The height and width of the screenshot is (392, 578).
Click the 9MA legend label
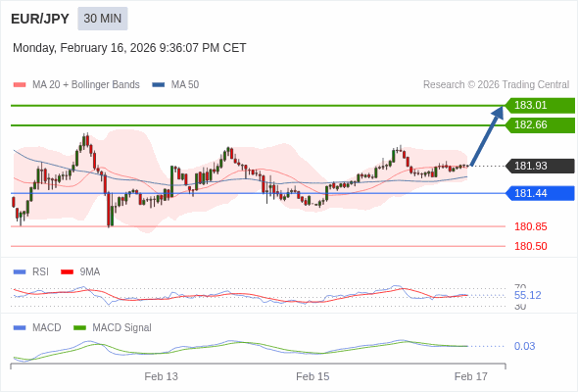point(90,272)
